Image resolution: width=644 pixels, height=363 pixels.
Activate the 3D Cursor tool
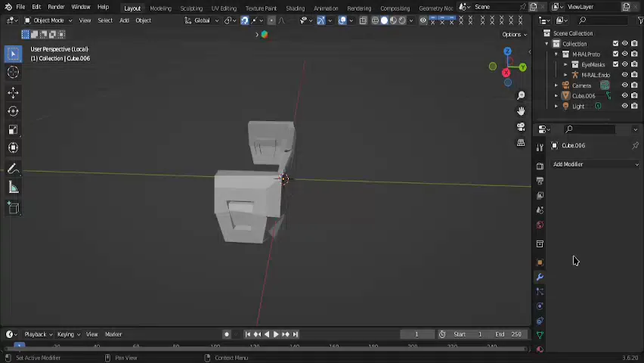coord(13,72)
